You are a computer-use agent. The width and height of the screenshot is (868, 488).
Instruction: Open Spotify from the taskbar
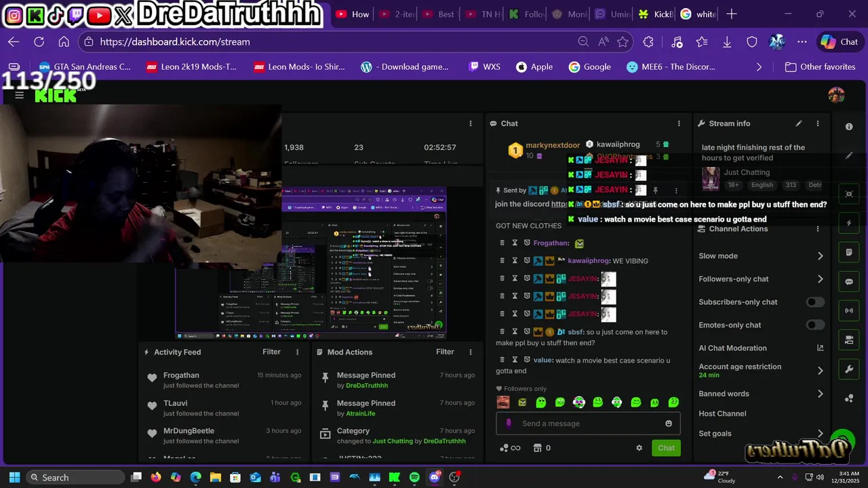click(x=414, y=478)
